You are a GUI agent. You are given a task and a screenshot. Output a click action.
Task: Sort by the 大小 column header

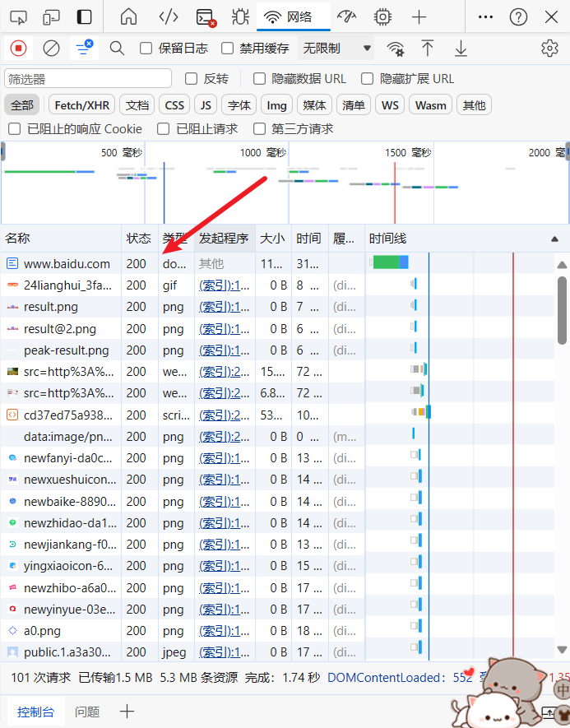(x=273, y=239)
